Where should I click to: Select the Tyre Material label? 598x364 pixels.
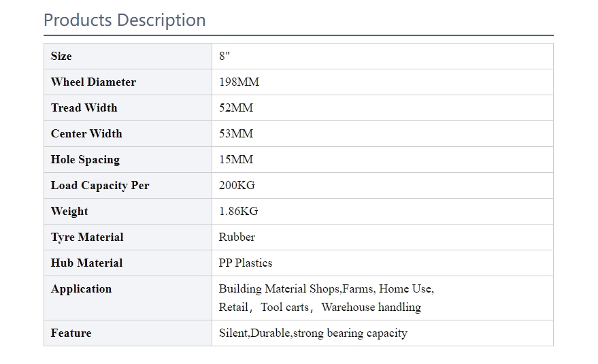[x=87, y=237]
